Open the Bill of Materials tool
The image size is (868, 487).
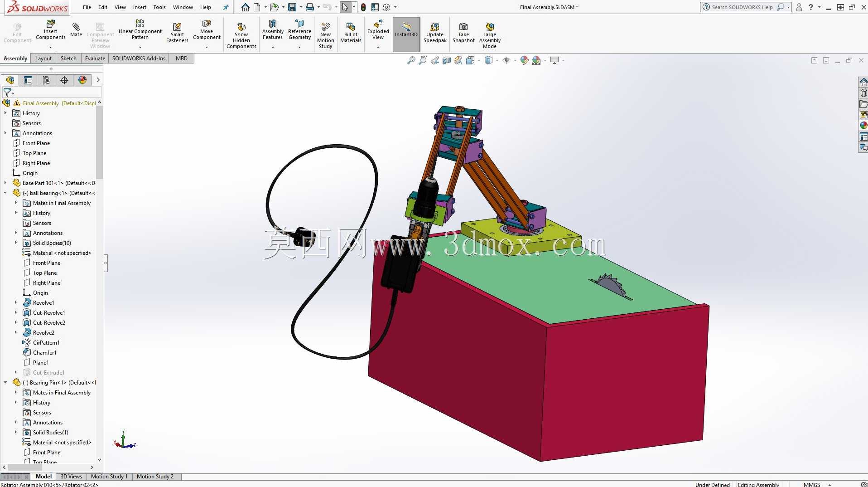point(351,33)
